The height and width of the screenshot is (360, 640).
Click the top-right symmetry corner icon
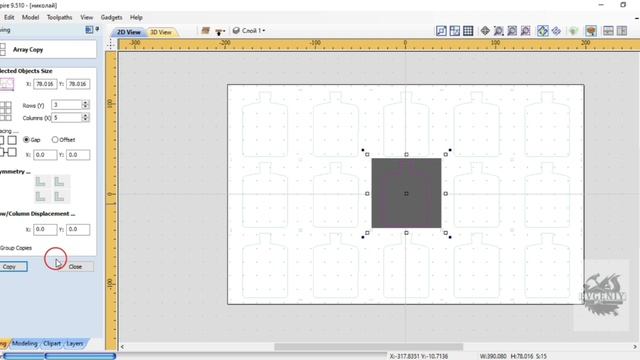[x=60, y=182]
